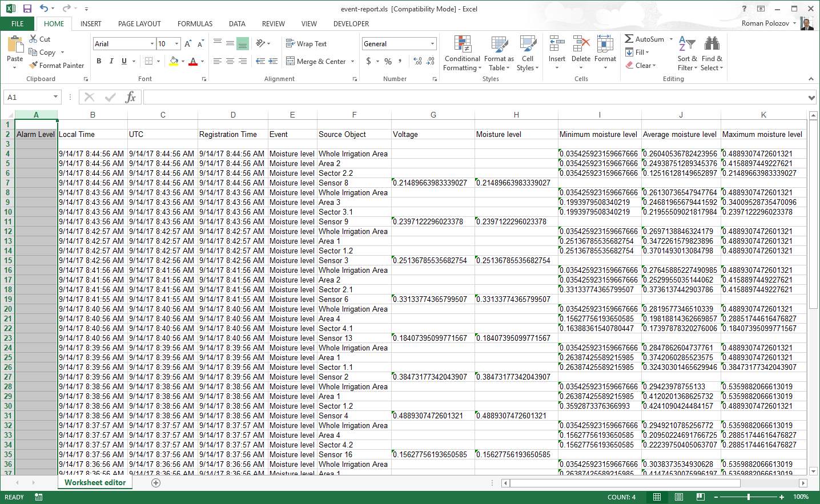Viewport: 820px width, 504px height.
Task: Decrease the indent level
Action: pos(260,61)
